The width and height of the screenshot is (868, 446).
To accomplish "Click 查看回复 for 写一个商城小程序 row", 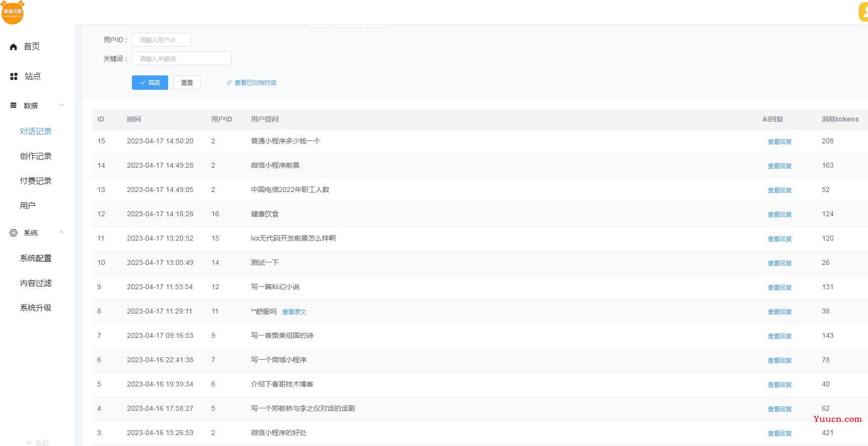I will pos(780,361).
